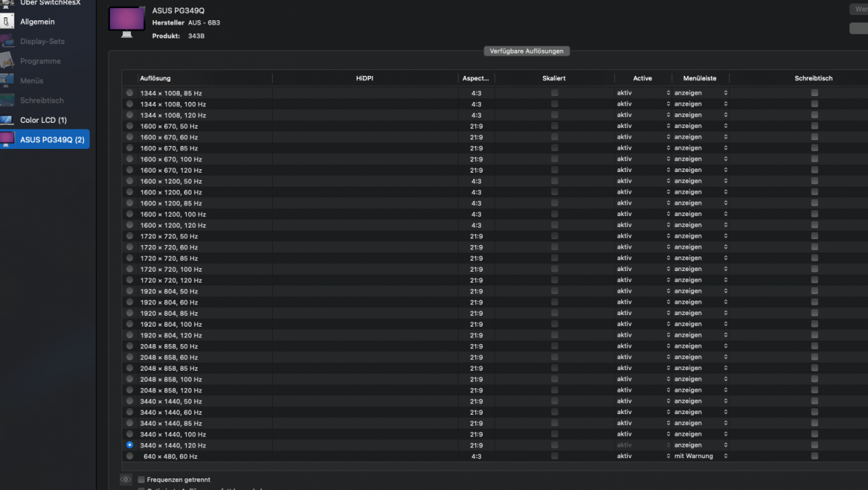Choose the Color LCD (1) display icon
The height and width of the screenshot is (490, 868).
point(7,119)
